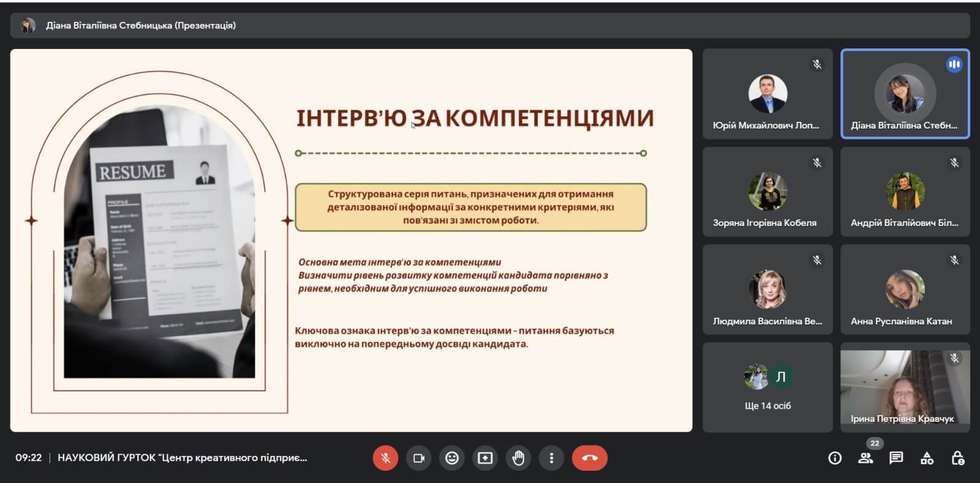
Task: Select Діана Віталіївна speaker tile
Action: [905, 94]
